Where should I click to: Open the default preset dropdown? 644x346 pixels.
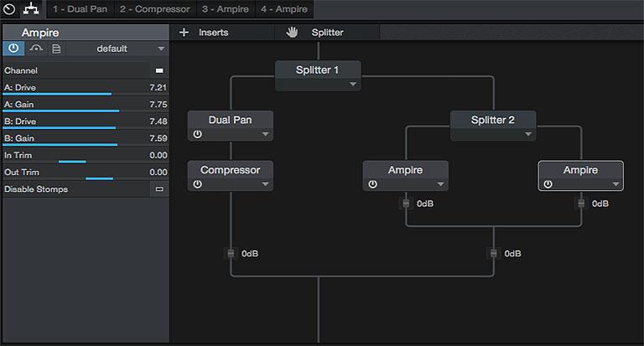[x=117, y=49]
